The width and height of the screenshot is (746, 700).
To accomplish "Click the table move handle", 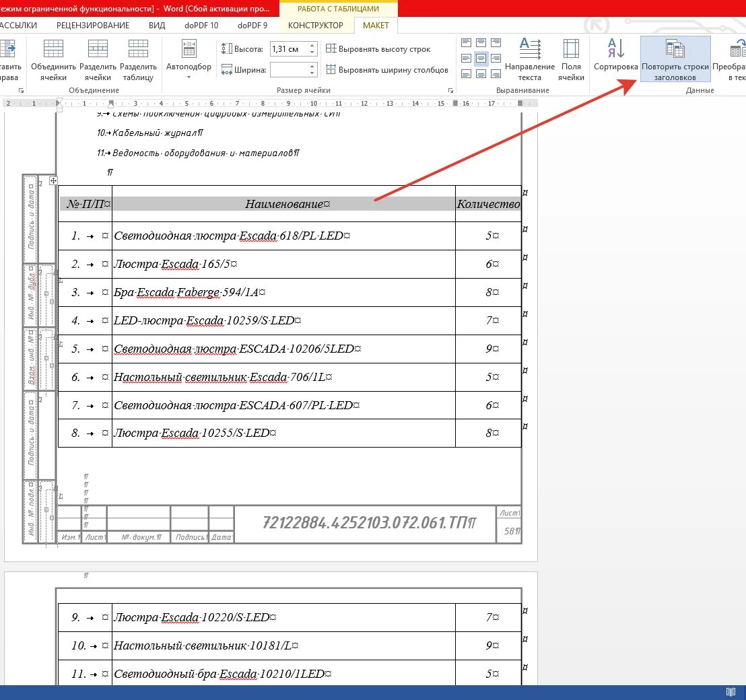I will pos(53,180).
